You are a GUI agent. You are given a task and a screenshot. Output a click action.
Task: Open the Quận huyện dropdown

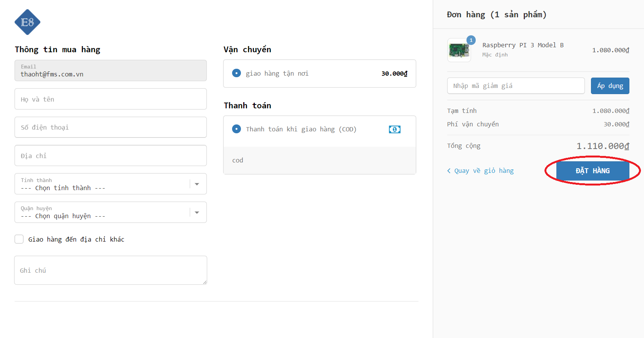111,212
